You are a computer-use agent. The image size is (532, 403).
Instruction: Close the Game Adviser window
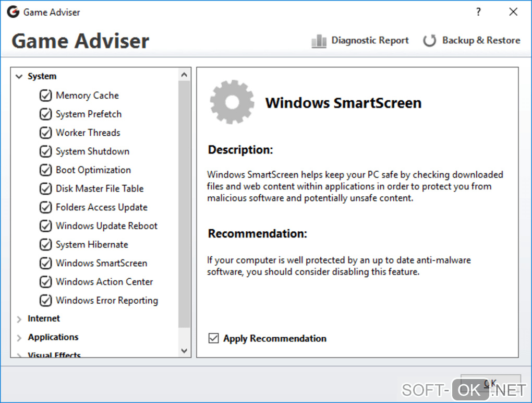[x=513, y=12]
